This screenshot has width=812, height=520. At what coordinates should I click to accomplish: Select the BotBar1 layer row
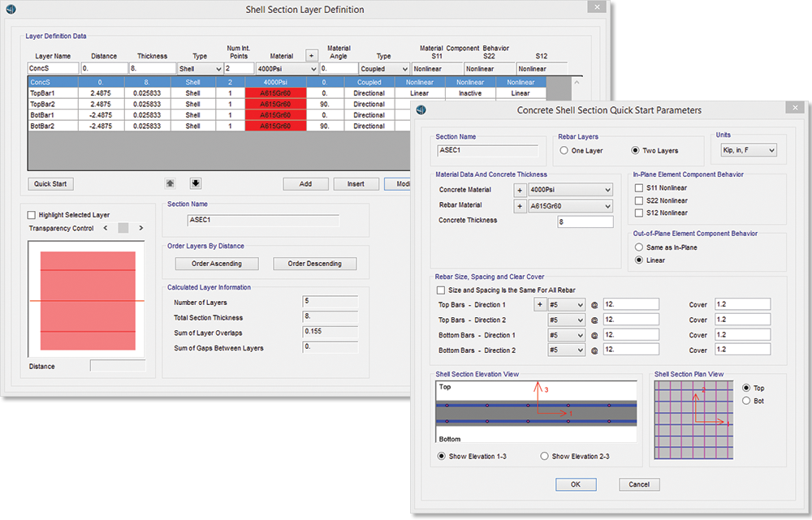(219, 115)
